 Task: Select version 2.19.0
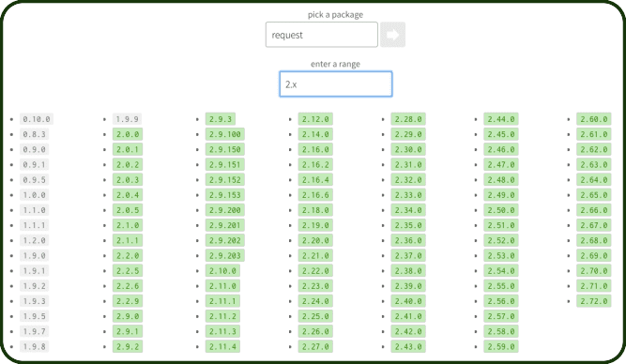pos(315,225)
